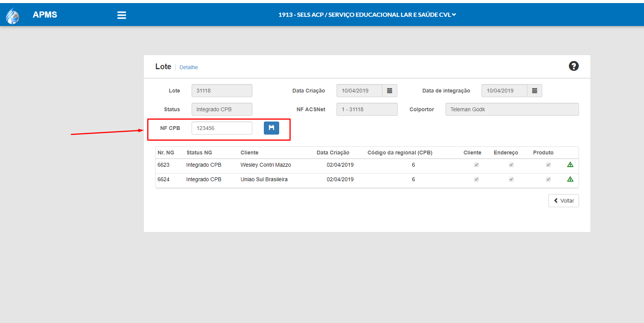Image resolution: width=644 pixels, height=323 pixels.
Task: Toggle the Endereço checkbox for row 6623
Action: 511,165
